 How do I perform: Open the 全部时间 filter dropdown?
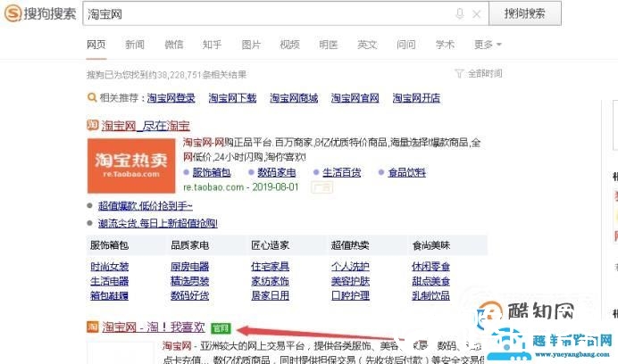click(485, 74)
